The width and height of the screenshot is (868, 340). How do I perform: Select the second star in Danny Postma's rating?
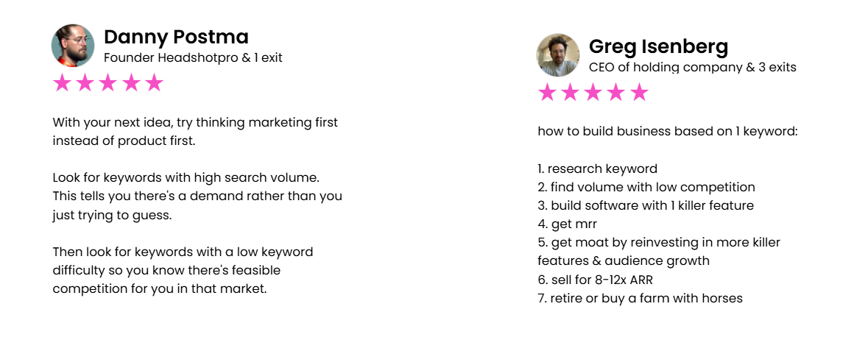[x=85, y=83]
